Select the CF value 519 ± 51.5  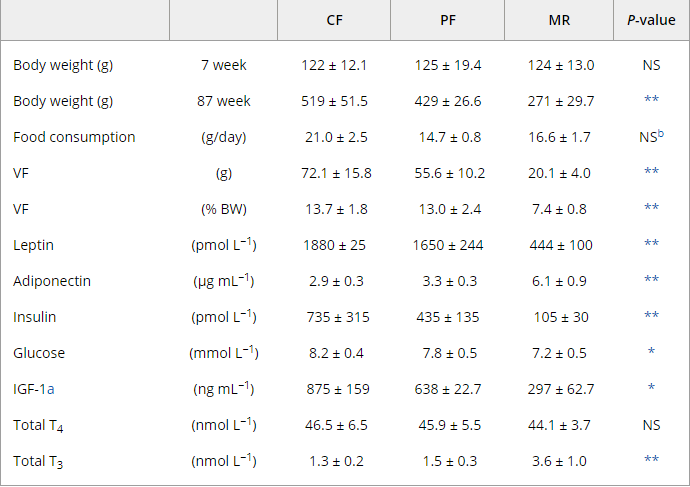[x=335, y=101]
